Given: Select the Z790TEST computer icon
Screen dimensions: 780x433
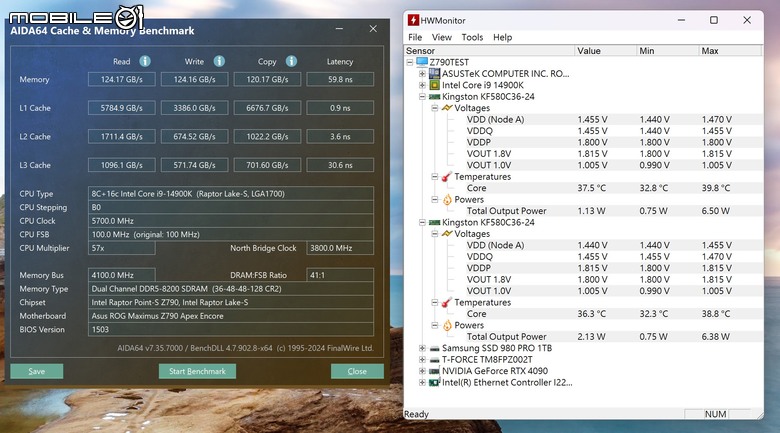Looking at the screenshot, I should click(422, 62).
